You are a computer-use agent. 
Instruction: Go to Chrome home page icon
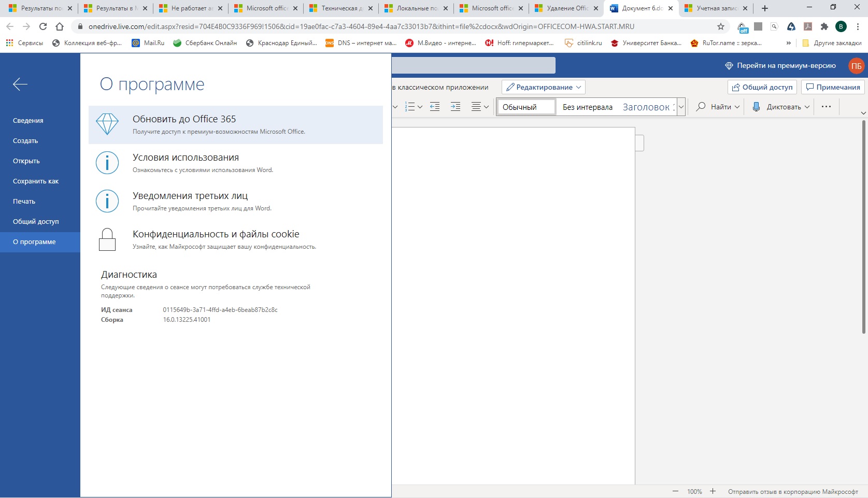point(60,26)
